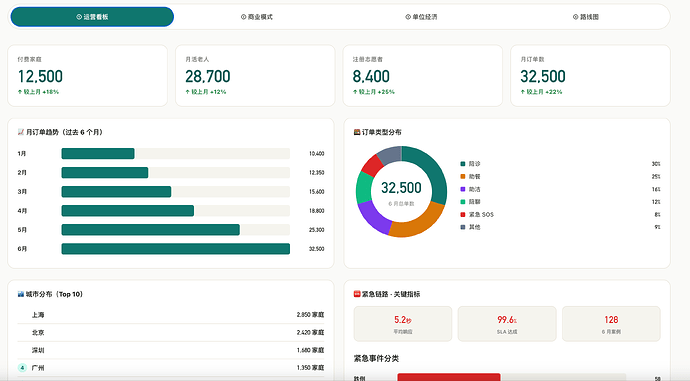Go to the 路线图 tab
690x381 pixels.
[x=586, y=17]
